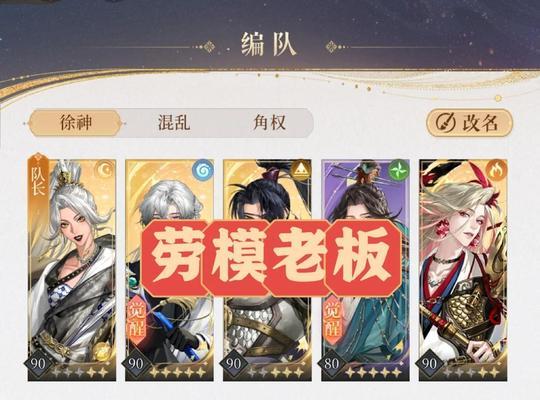Click the star rating on second card
The width and height of the screenshot is (540, 400).
178,372
